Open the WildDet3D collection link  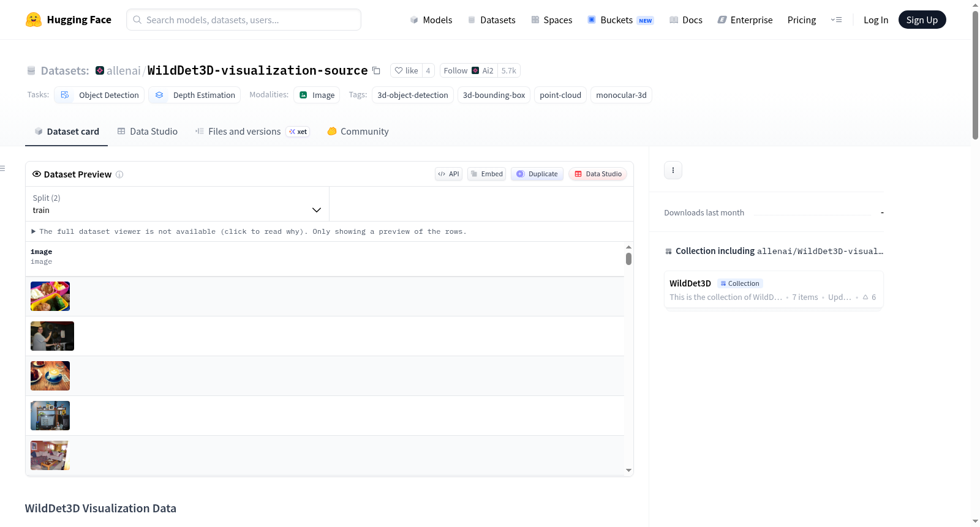point(690,283)
